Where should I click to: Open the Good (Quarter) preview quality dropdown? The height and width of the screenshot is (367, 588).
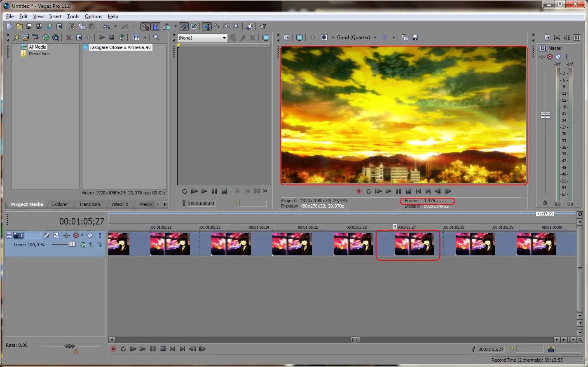coord(375,37)
